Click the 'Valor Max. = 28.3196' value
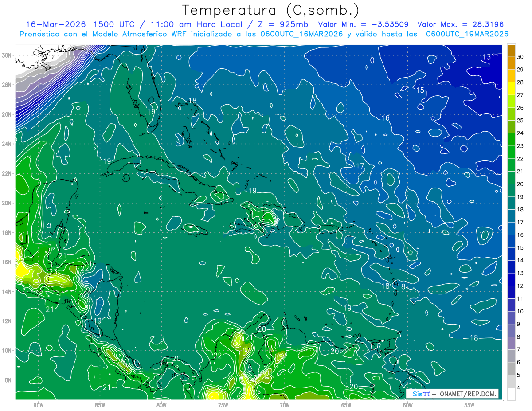Image resolution: width=532 pixels, height=411 pixels. 461,24
